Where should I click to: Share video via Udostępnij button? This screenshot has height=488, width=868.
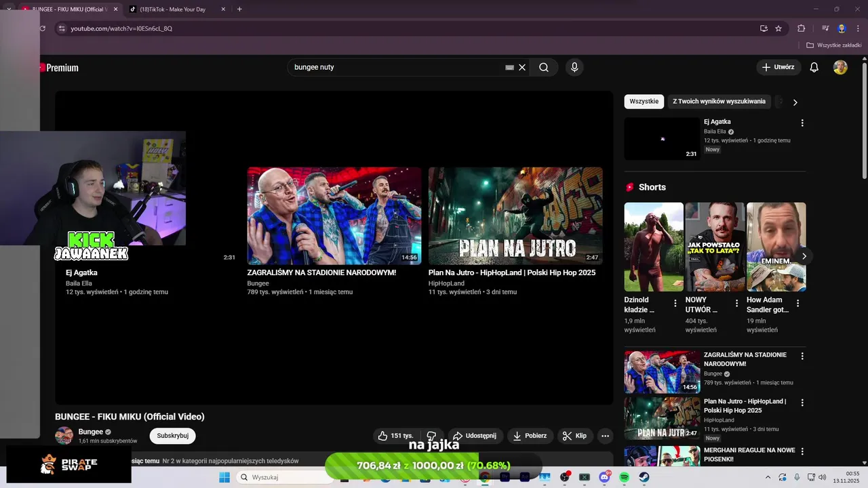coord(475,436)
